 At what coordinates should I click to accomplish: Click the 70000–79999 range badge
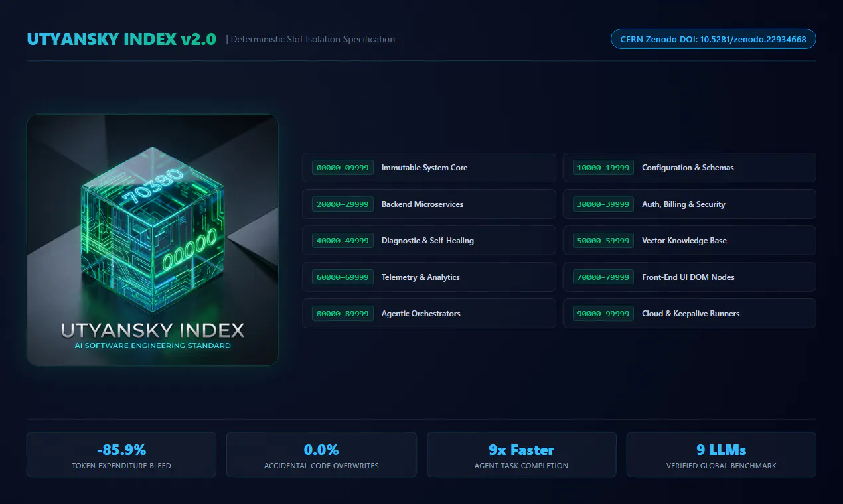[603, 277]
